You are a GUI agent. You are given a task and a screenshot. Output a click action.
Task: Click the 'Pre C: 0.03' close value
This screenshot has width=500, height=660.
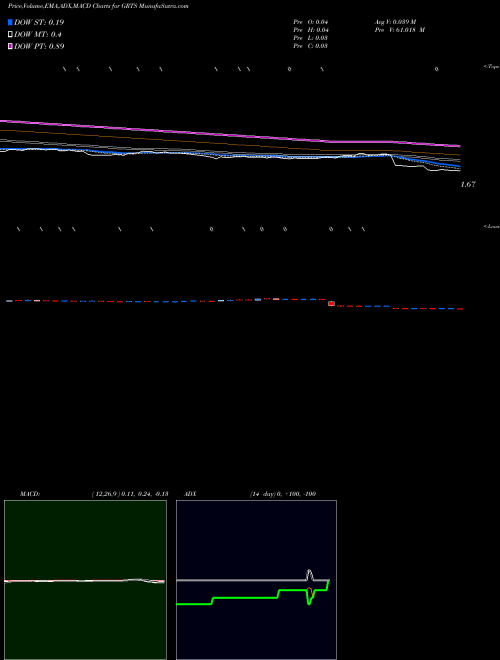pos(311,46)
